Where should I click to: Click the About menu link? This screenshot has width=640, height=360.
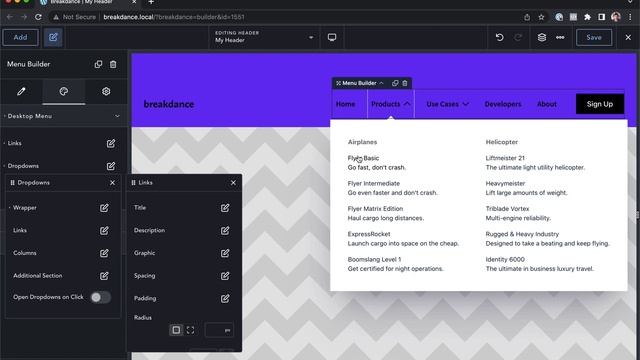tap(547, 104)
